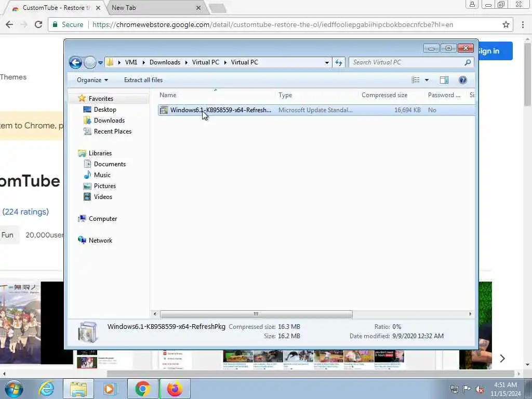Open Recent Places in Favorites

(113, 131)
